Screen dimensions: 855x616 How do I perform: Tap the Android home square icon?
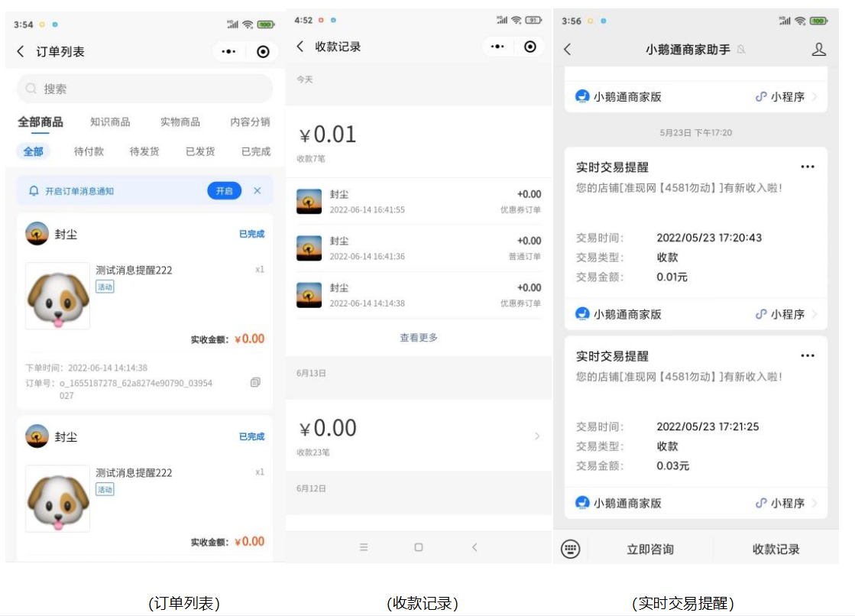pyautogui.click(x=418, y=546)
